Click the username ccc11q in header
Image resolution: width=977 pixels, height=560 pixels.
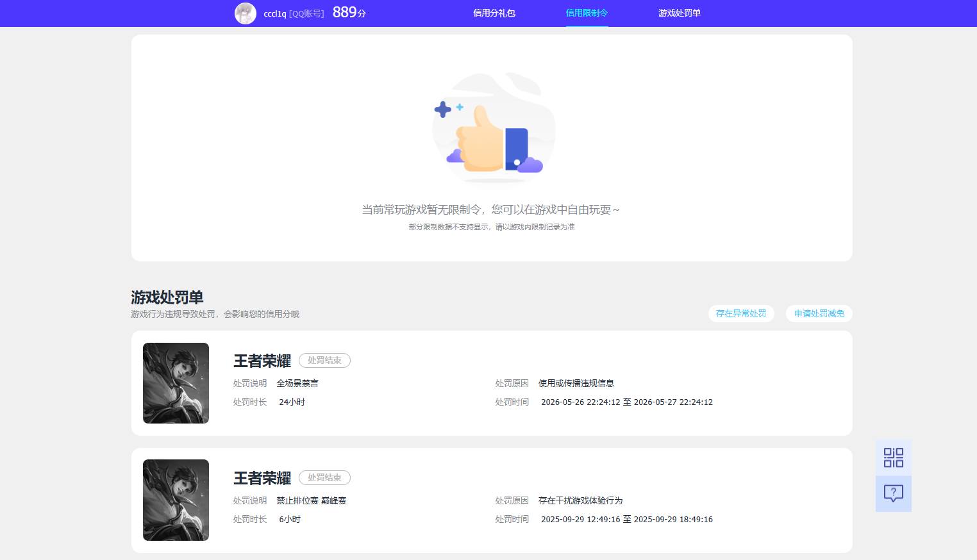[275, 13]
